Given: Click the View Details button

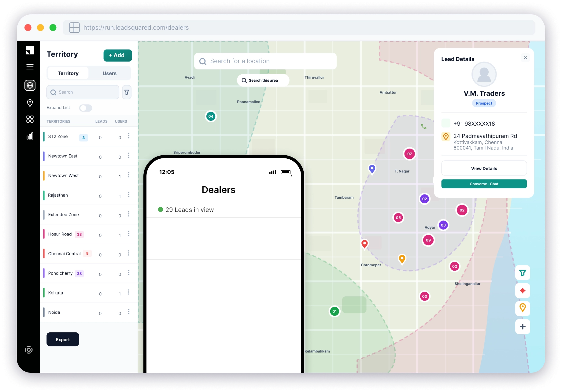Looking at the screenshot, I should pyautogui.click(x=484, y=168).
